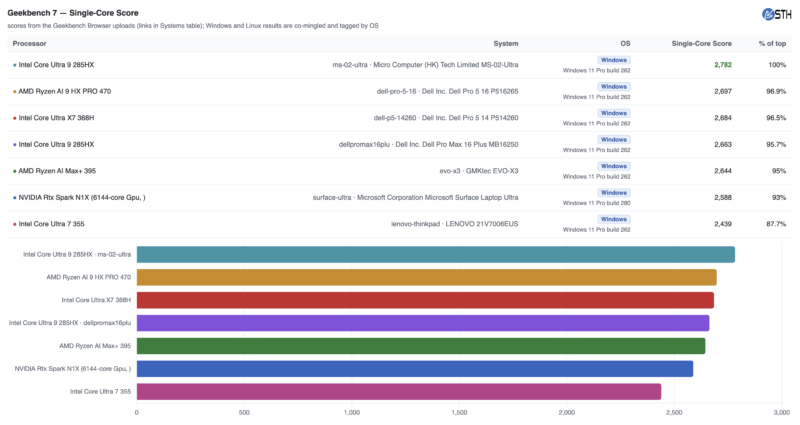Image resolution: width=800 pixels, height=425 pixels.
Task: Click the 2,588 score value
Action: tap(723, 197)
